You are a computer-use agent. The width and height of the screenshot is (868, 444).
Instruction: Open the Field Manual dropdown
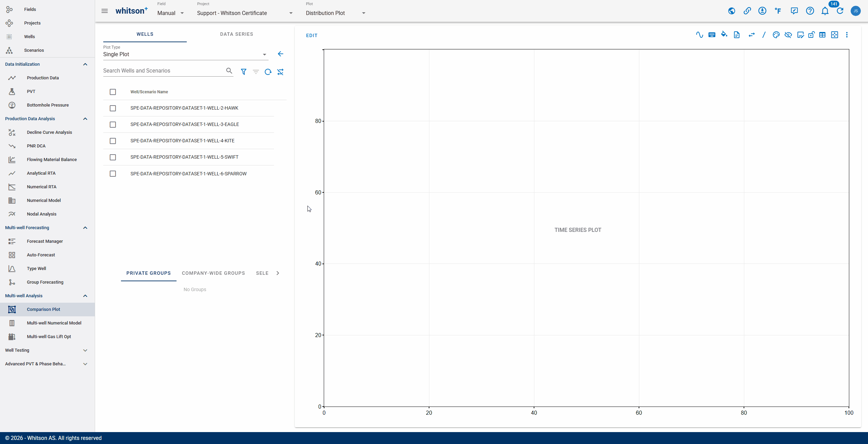pos(171,13)
